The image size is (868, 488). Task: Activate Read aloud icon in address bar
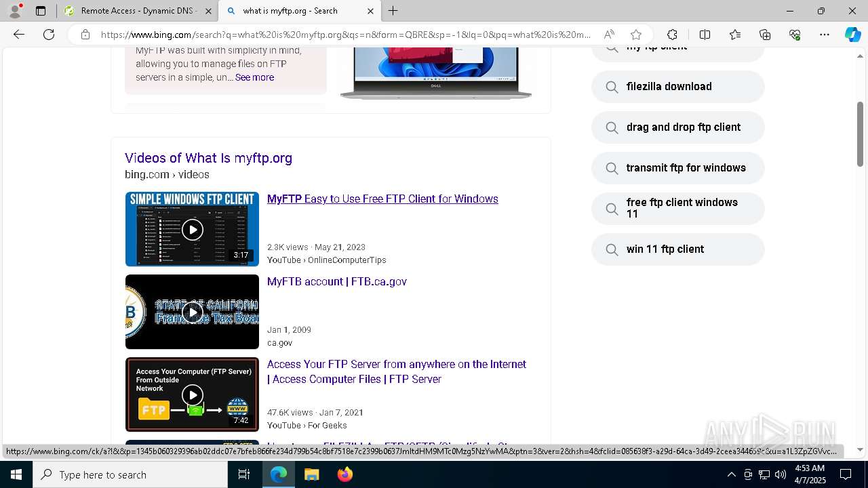coord(609,35)
